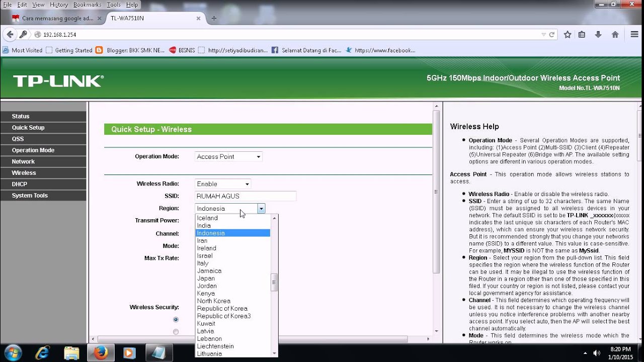
Task: Open the Getting Started bookmark
Action: point(69,50)
